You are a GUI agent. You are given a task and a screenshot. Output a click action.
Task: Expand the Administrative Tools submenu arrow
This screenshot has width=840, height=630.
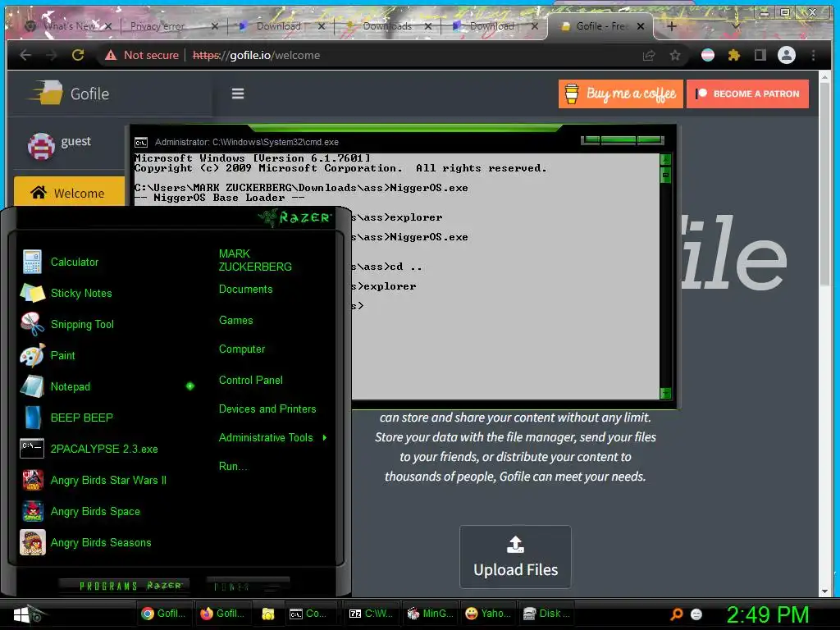pyautogui.click(x=325, y=438)
